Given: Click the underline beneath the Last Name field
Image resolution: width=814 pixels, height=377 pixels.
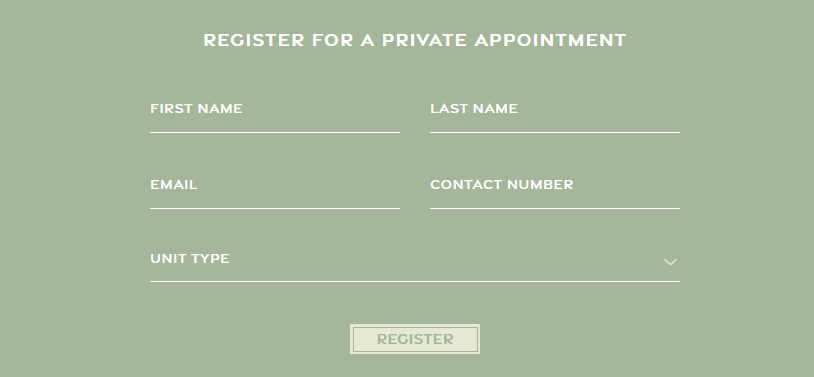Looking at the screenshot, I should pyautogui.click(x=555, y=132).
